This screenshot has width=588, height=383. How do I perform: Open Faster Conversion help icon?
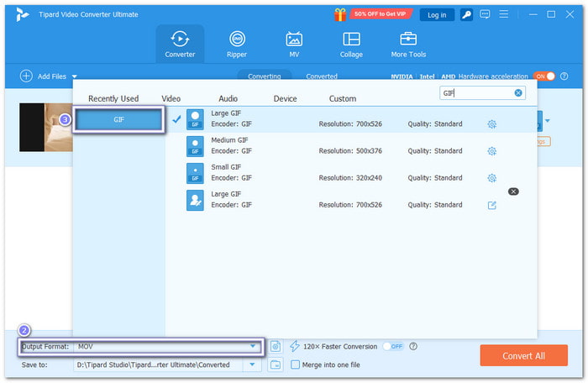pyautogui.click(x=413, y=346)
